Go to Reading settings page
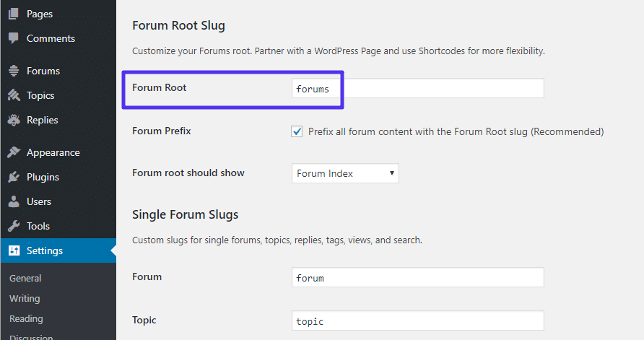 tap(26, 318)
